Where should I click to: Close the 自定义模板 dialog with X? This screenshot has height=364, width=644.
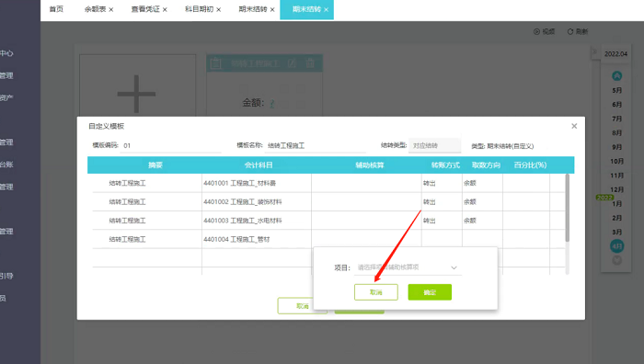[574, 126]
